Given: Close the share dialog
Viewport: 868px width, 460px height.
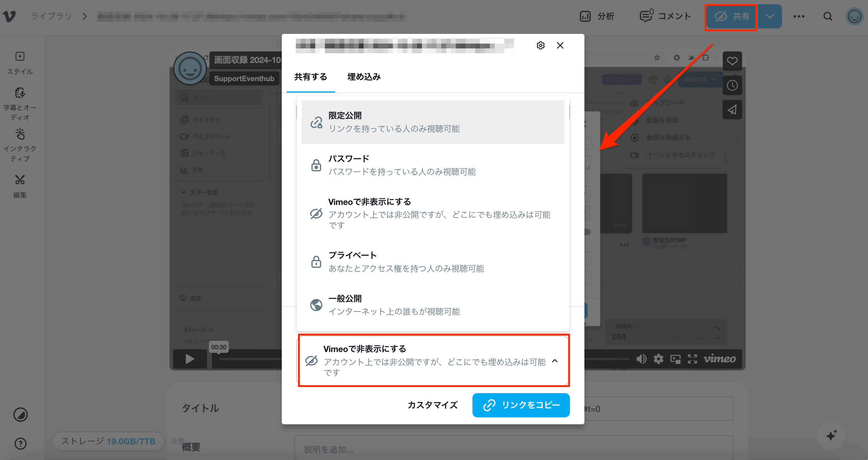Looking at the screenshot, I should [560, 45].
